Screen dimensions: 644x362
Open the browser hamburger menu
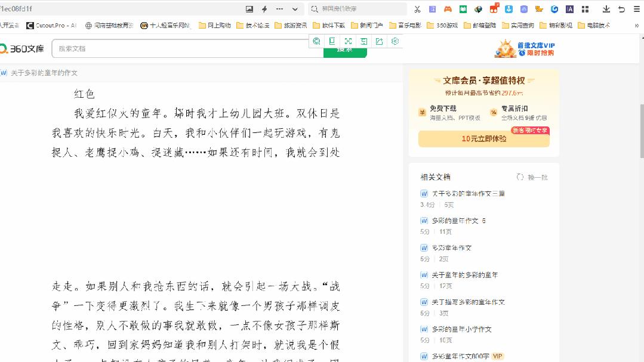636,8
